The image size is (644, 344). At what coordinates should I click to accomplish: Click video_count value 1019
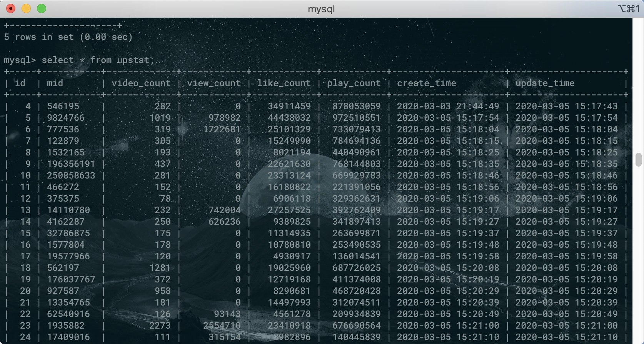[x=160, y=118]
